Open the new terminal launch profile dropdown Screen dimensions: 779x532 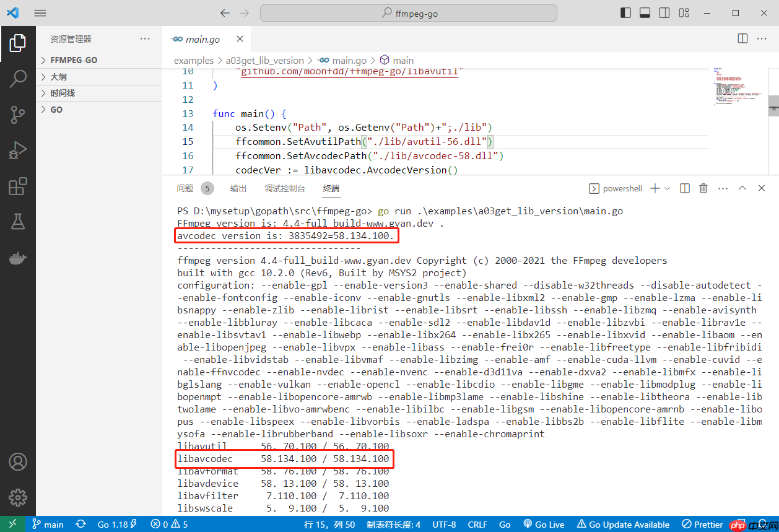pos(667,188)
